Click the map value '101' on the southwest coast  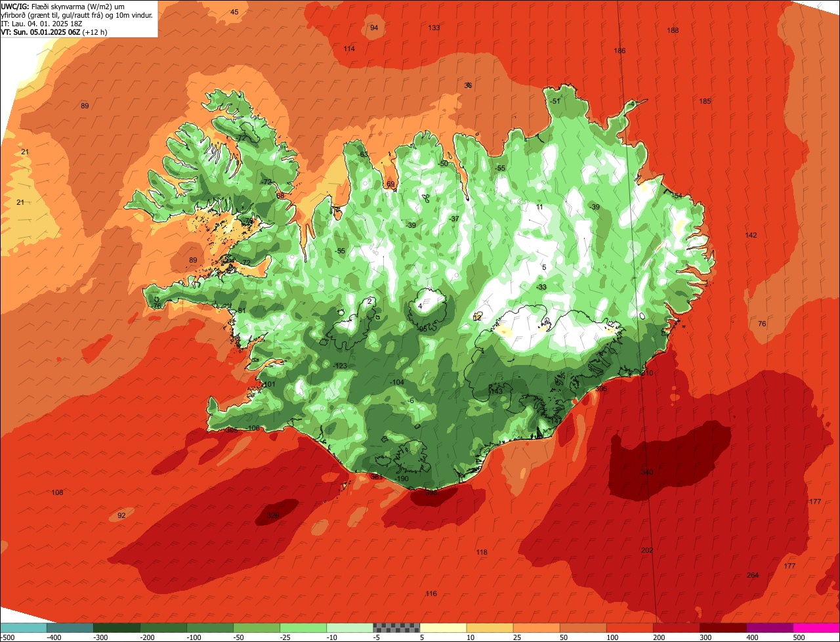click(270, 385)
